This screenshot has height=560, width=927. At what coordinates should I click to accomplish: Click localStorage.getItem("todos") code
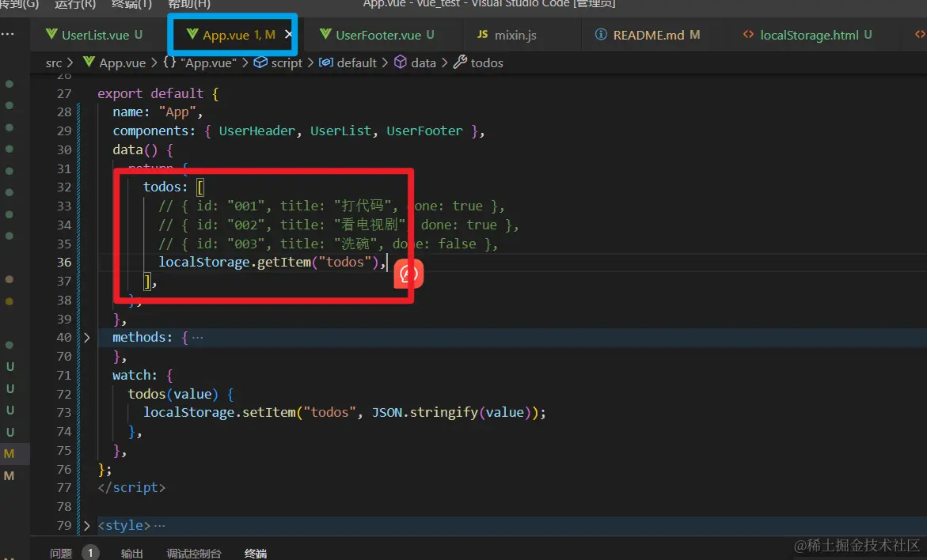pyautogui.click(x=268, y=262)
